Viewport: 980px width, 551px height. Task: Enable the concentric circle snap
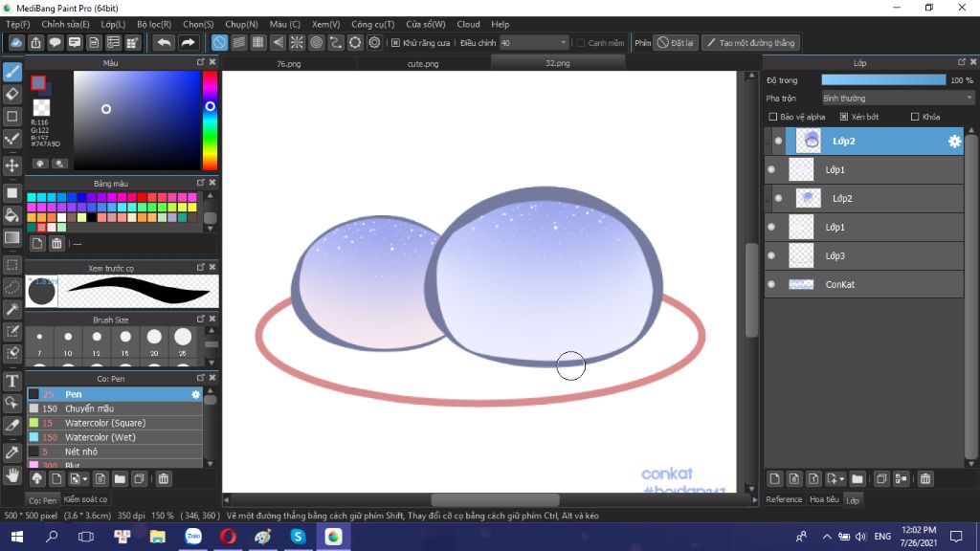click(316, 42)
